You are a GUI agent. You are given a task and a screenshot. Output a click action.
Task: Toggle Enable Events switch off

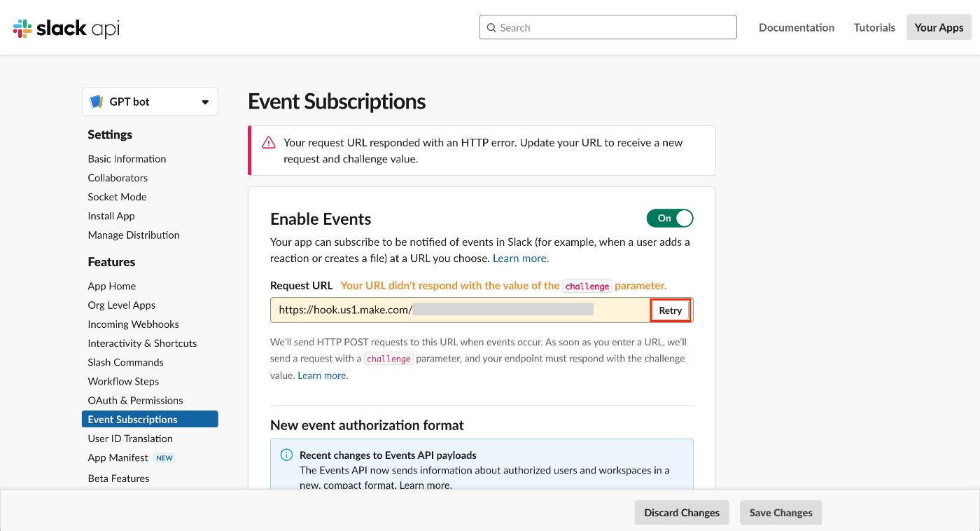coord(670,219)
